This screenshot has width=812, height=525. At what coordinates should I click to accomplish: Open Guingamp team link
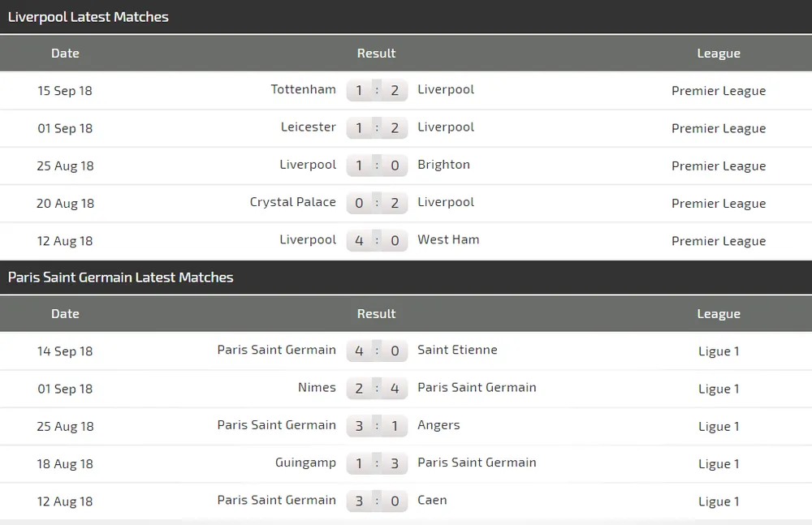(x=305, y=463)
